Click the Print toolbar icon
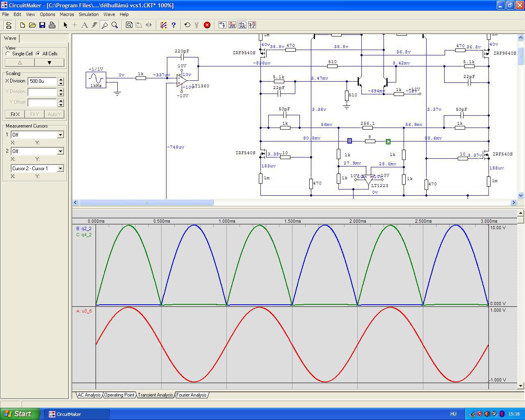Screen dimensions: 525x420 pos(52,25)
